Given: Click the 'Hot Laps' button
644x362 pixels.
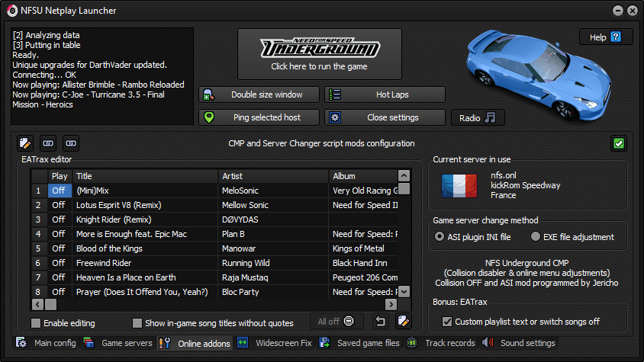Looking at the screenshot, I should click(x=385, y=95).
